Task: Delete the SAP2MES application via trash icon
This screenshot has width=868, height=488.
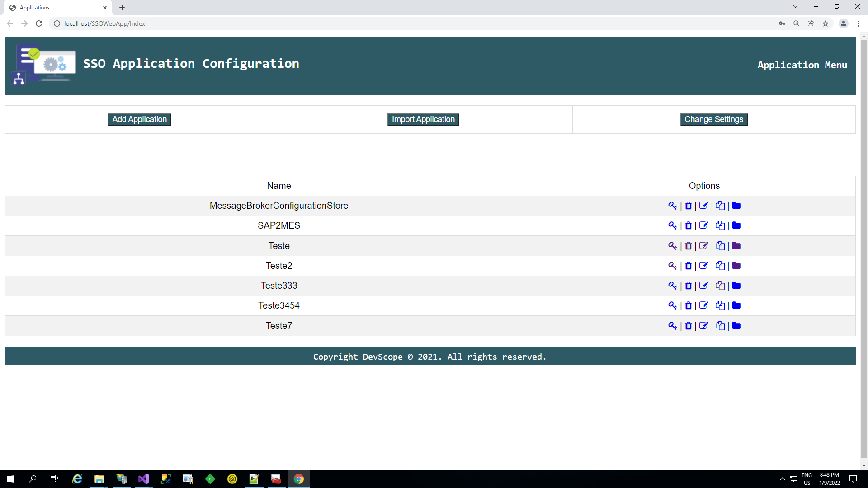Action: (688, 225)
